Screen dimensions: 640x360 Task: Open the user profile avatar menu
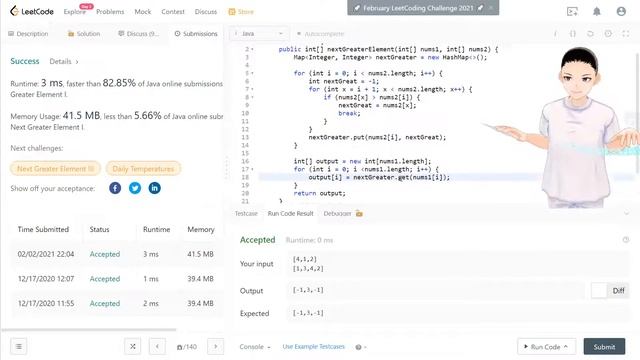pyautogui.click(x=621, y=11)
